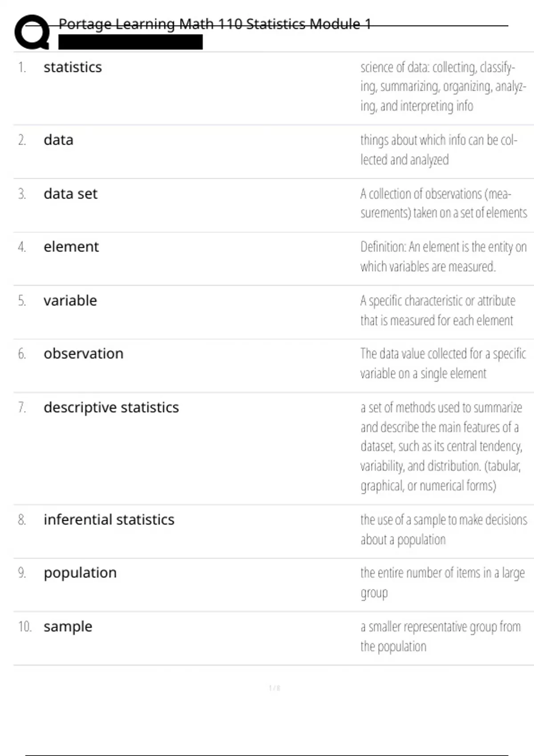The height and width of the screenshot is (756, 534).
Task: Click the blacked-out redacted bar under title
Action: click(x=130, y=42)
